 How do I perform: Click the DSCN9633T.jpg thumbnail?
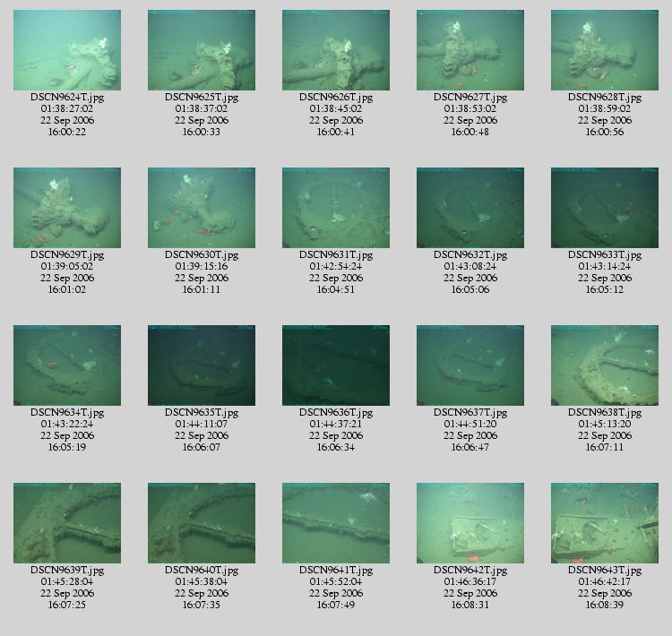(x=604, y=208)
